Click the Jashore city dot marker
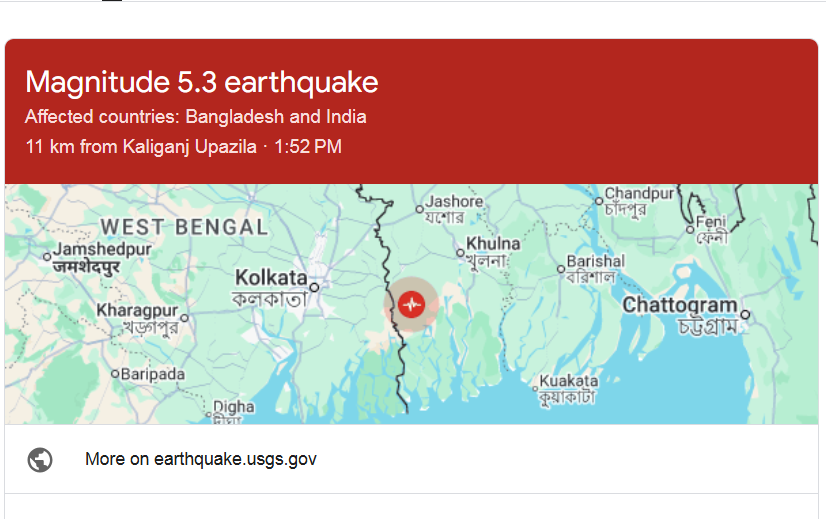This screenshot has width=826, height=519. point(420,209)
